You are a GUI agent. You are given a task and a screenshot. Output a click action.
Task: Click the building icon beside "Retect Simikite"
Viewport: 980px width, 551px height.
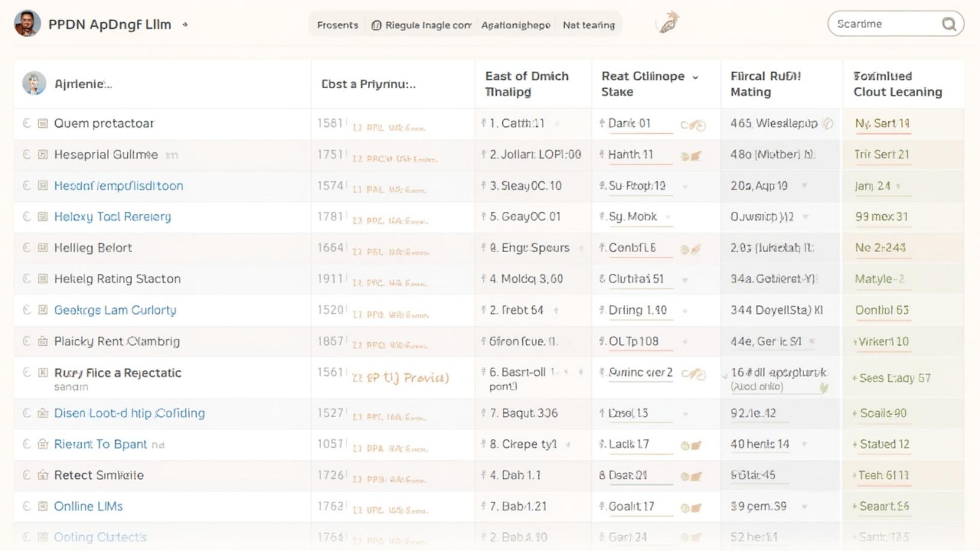coord(43,475)
